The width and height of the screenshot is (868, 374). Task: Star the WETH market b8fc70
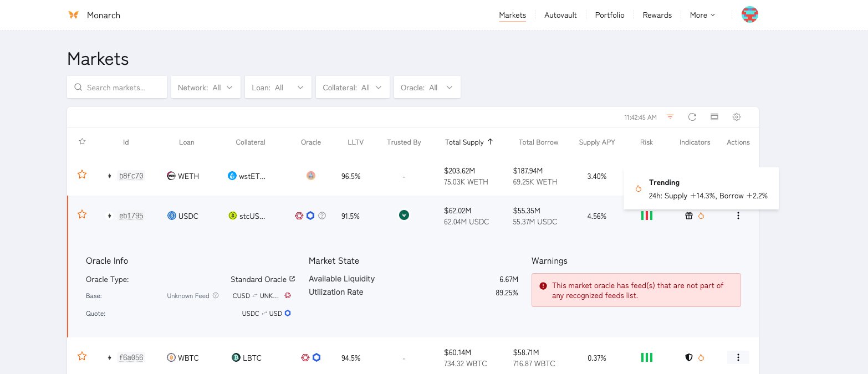[82, 175]
